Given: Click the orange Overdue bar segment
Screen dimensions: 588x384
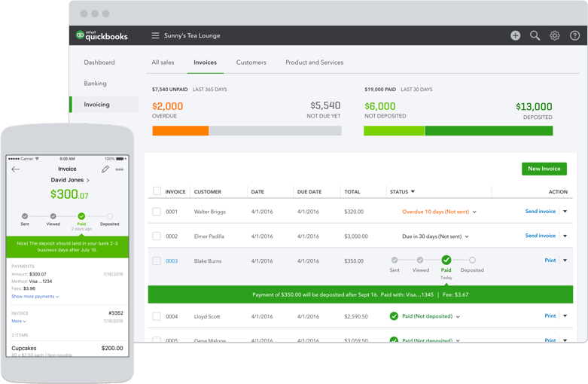Looking at the screenshot, I should point(181,130).
